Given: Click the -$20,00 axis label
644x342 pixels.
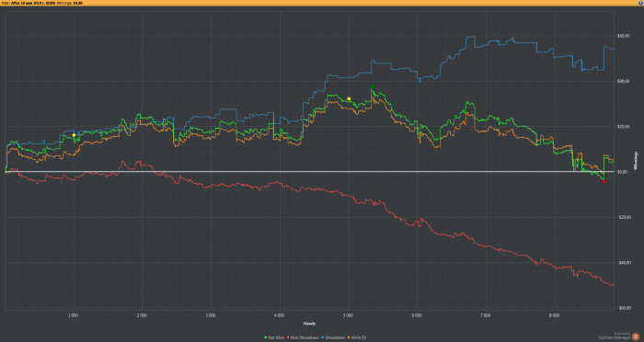Looking at the screenshot, I should click(x=624, y=217).
